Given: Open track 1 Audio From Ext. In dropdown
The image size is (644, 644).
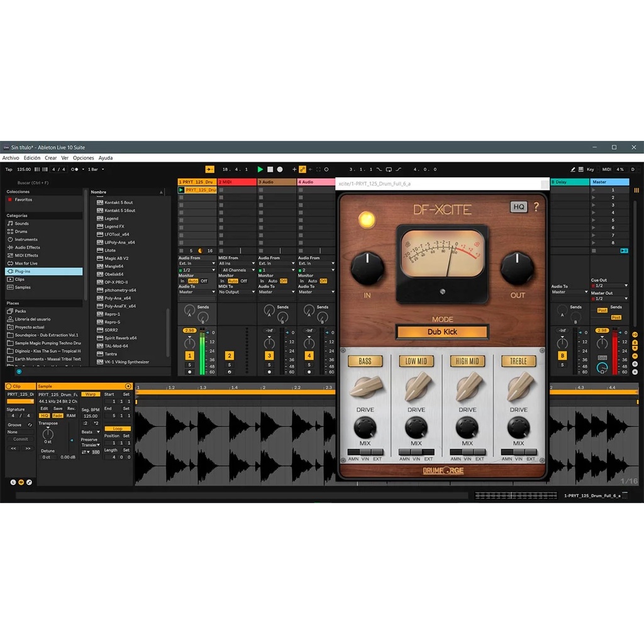Looking at the screenshot, I should coord(197,264).
